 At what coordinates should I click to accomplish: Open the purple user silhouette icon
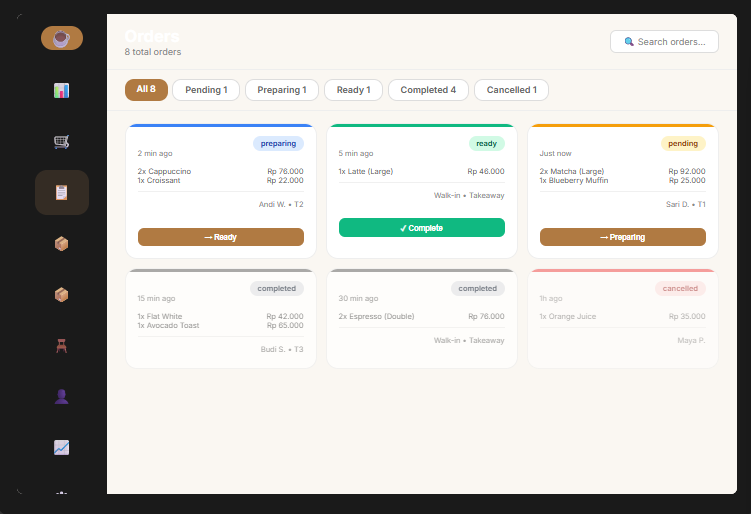pyautogui.click(x=61, y=396)
